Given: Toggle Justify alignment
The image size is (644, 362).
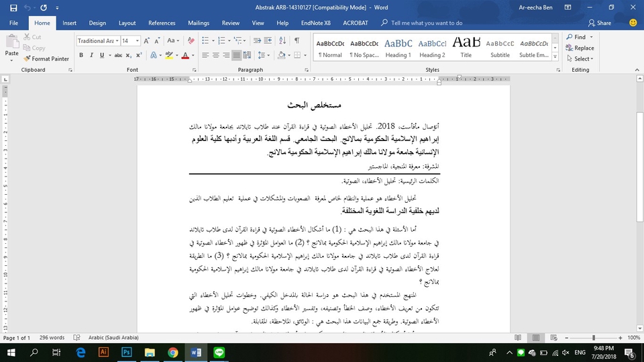Looking at the screenshot, I should (237, 55).
